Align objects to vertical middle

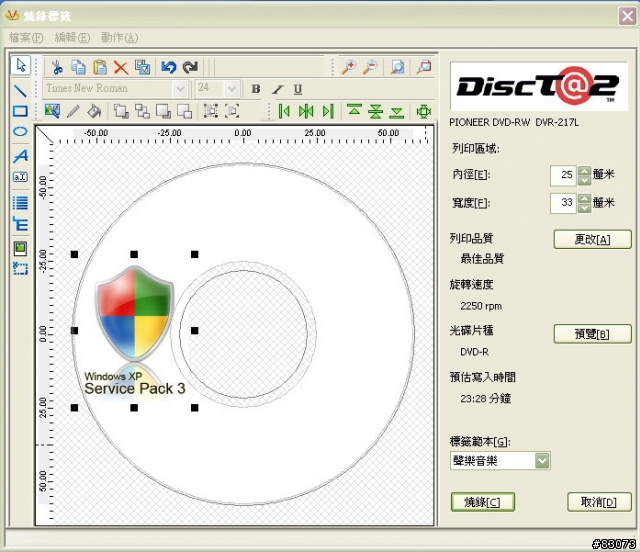pos(376,111)
